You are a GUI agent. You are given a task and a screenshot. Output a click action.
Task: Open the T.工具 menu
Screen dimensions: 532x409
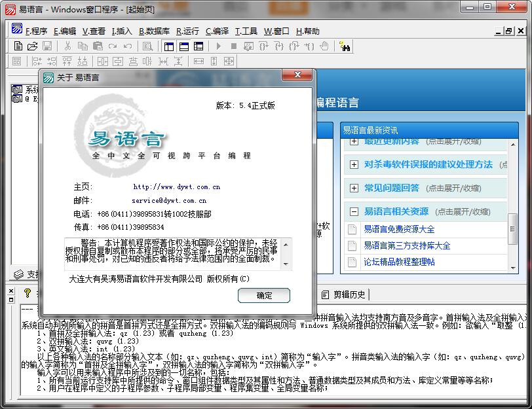[x=246, y=31]
